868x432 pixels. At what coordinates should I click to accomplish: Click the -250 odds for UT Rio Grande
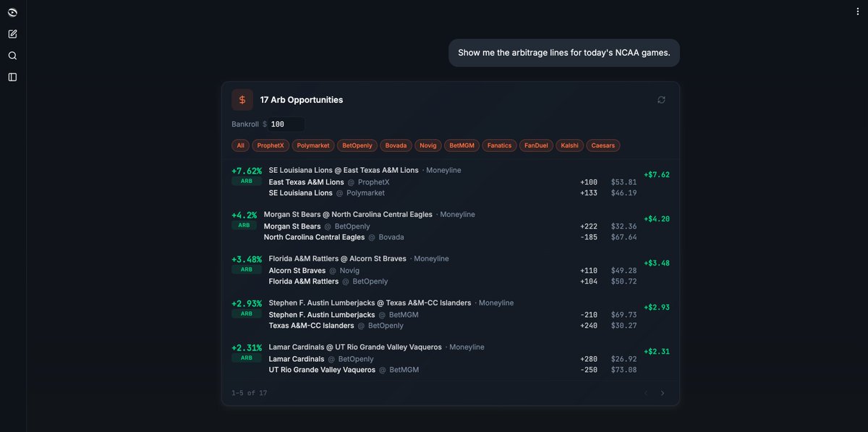589,370
